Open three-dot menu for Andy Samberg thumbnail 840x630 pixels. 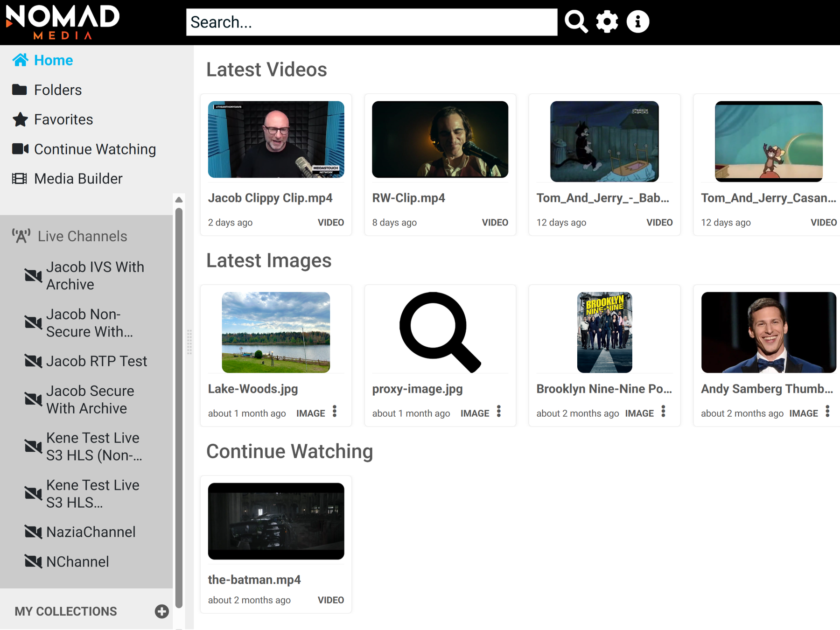pyautogui.click(x=827, y=412)
